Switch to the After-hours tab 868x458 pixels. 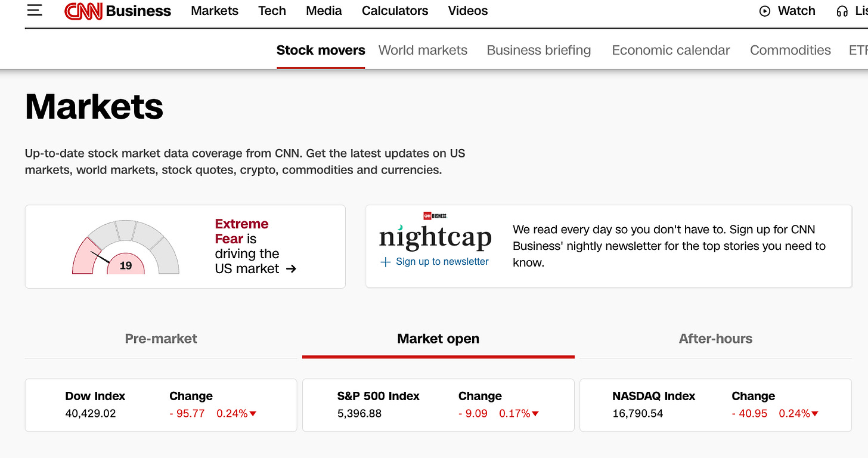click(715, 339)
